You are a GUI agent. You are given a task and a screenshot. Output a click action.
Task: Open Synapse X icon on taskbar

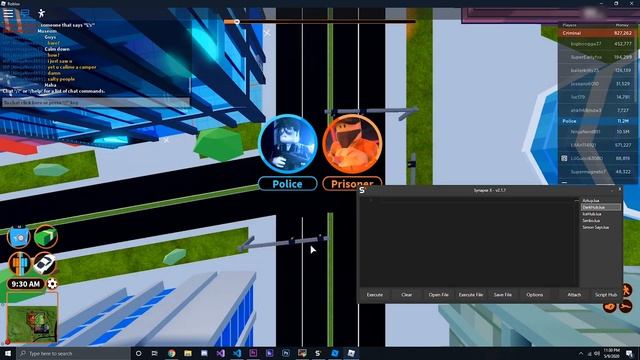[x=318, y=353]
